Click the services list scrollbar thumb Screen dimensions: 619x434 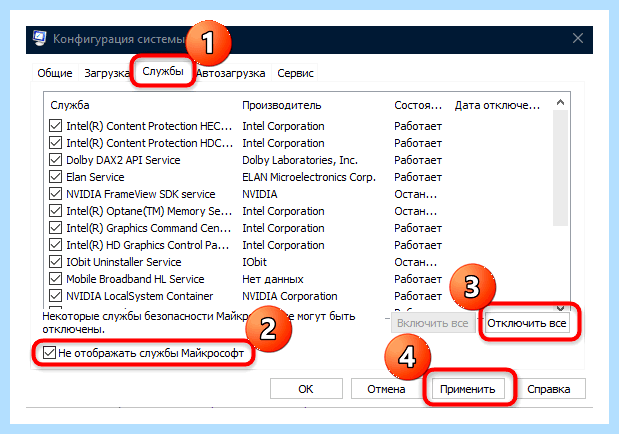point(560,168)
